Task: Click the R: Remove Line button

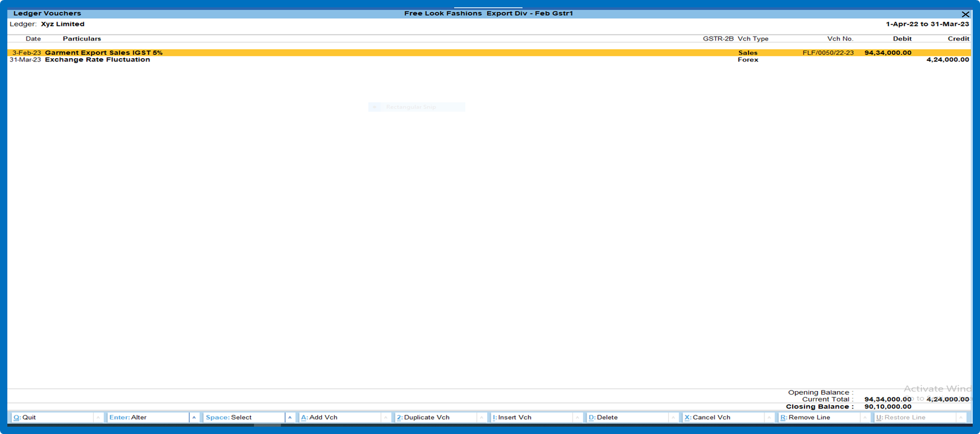Action: [x=820, y=418]
